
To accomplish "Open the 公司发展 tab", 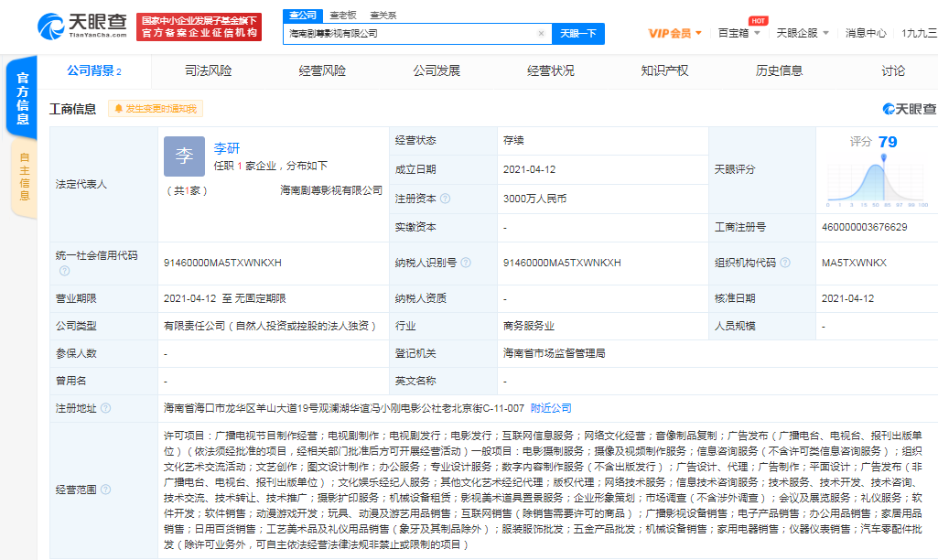I will click(437, 71).
